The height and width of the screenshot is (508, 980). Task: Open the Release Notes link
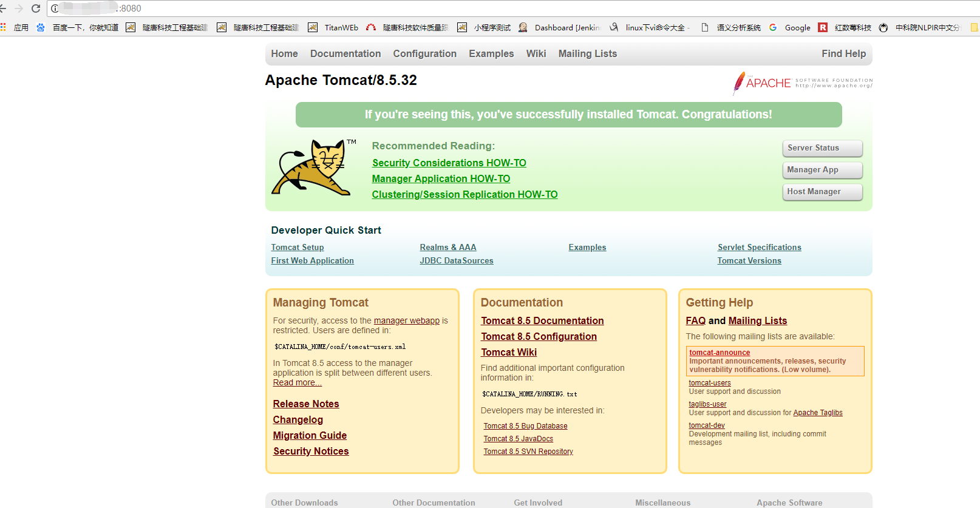[306, 404]
